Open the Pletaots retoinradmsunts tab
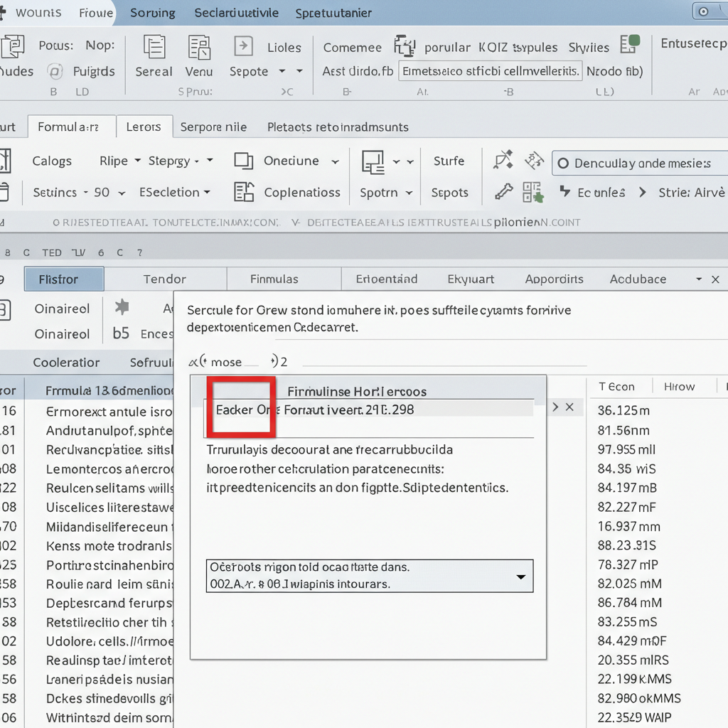728x728 pixels. (x=338, y=127)
